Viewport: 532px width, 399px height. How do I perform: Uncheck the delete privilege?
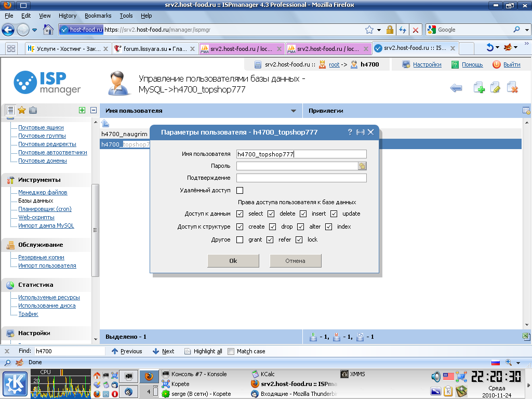(271, 214)
